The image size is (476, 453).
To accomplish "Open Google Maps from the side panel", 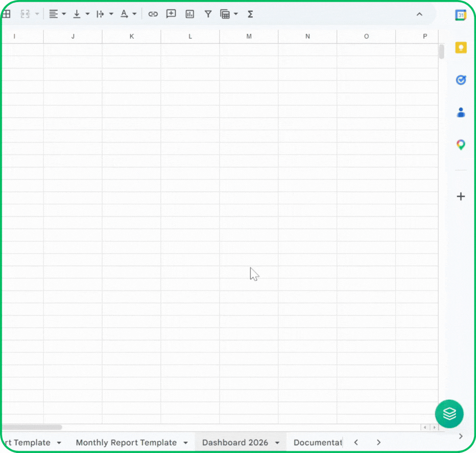I will click(461, 145).
